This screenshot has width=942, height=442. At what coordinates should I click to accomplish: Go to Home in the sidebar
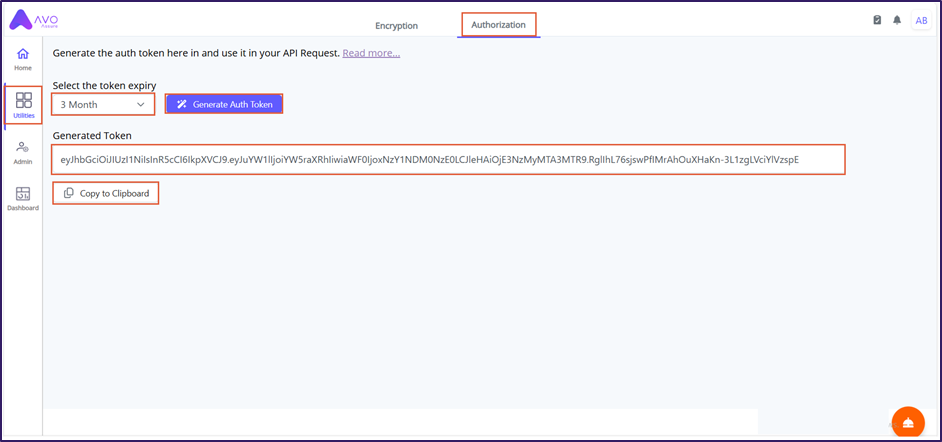[23, 58]
